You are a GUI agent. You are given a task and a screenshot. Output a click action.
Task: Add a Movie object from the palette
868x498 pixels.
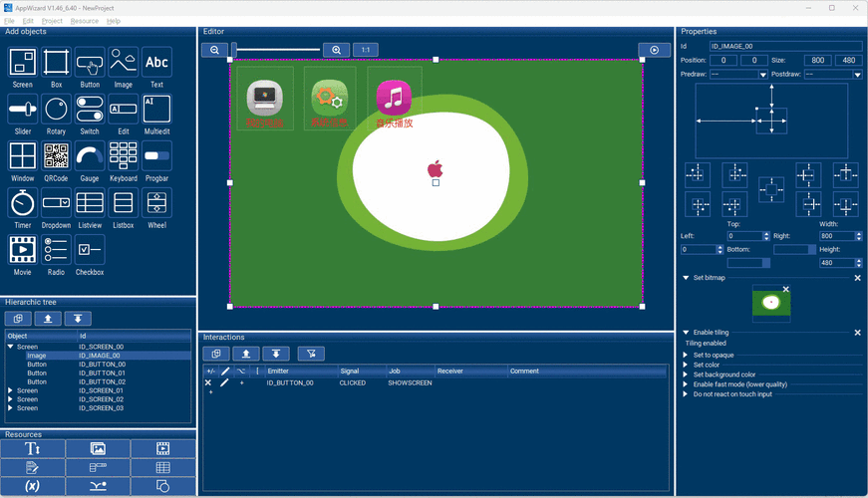coord(22,249)
